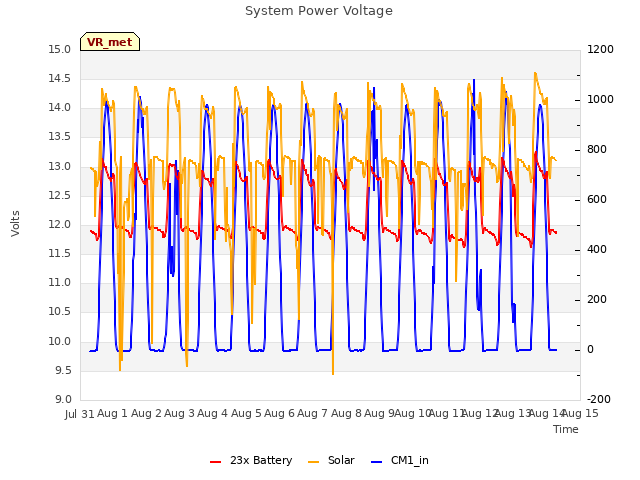Click the chart title System Power Voltage

point(319,11)
